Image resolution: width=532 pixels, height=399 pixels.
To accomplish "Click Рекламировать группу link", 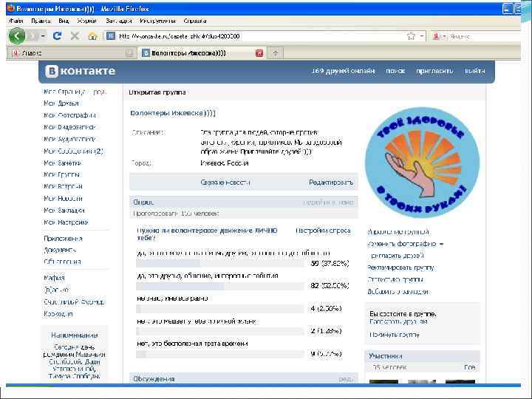I will tap(400, 267).
